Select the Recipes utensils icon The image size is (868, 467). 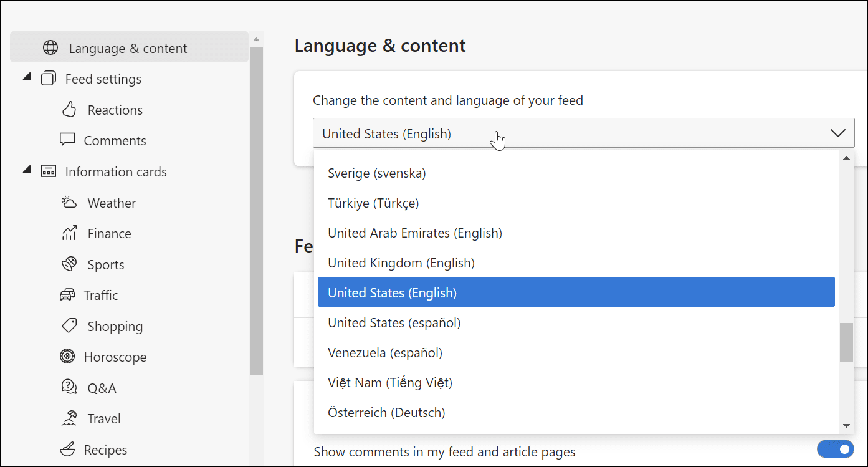69,449
